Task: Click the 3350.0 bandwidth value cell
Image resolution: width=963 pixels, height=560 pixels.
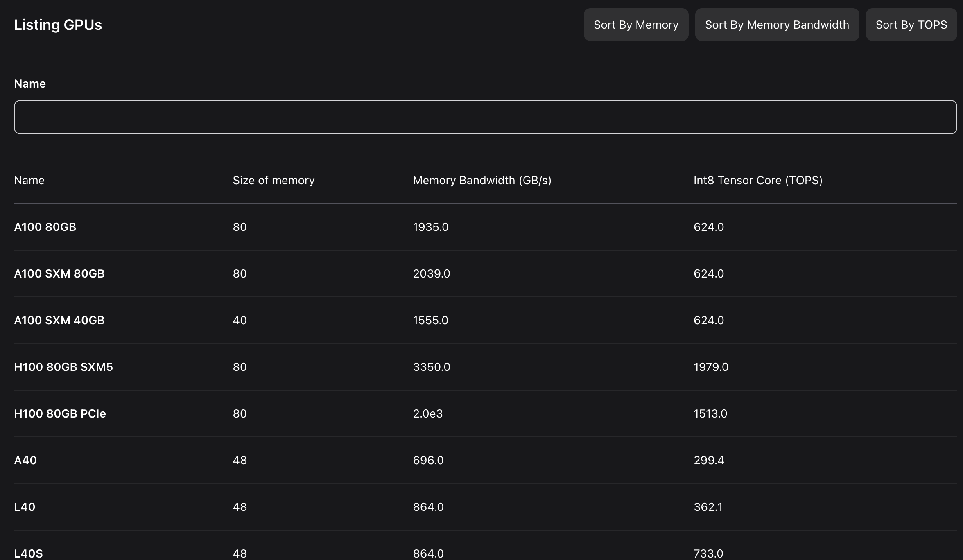Action: (x=431, y=367)
